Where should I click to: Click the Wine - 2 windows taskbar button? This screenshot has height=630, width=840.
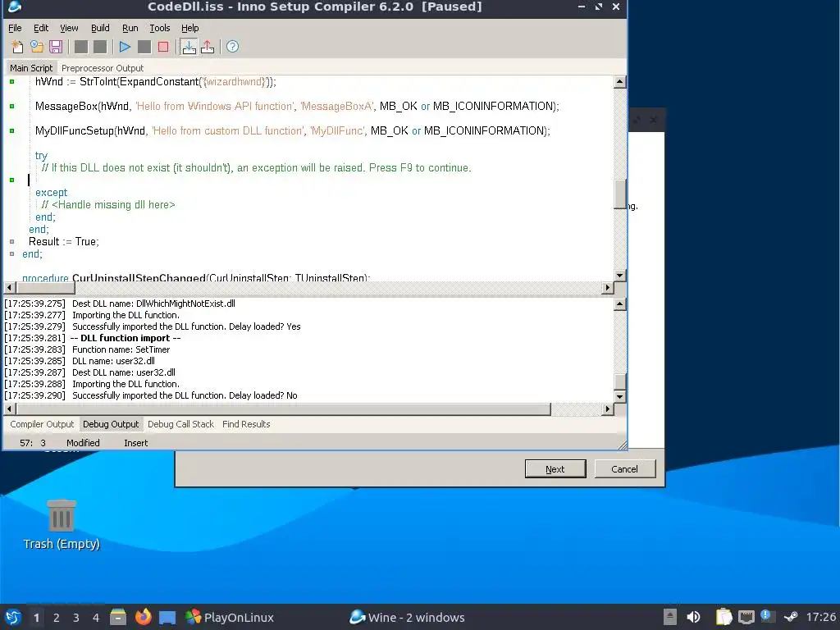407,618
